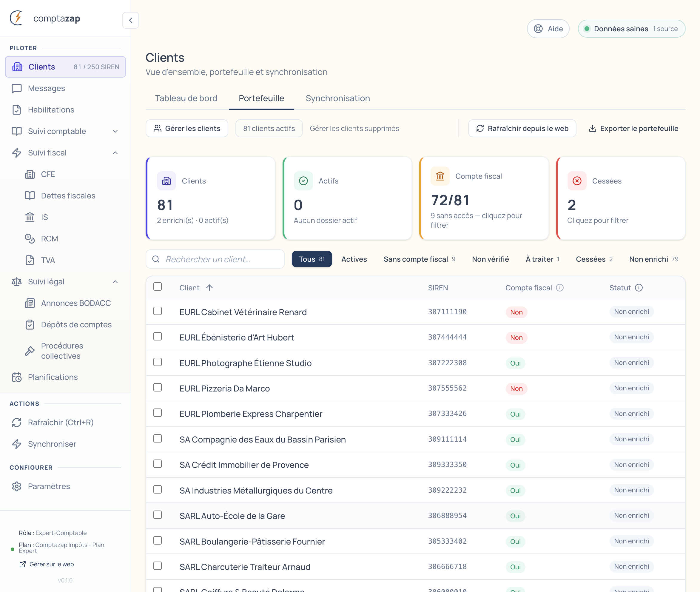700x592 pixels.
Task: Click the Dépôts de comptes clipboard icon
Action: 30,325
